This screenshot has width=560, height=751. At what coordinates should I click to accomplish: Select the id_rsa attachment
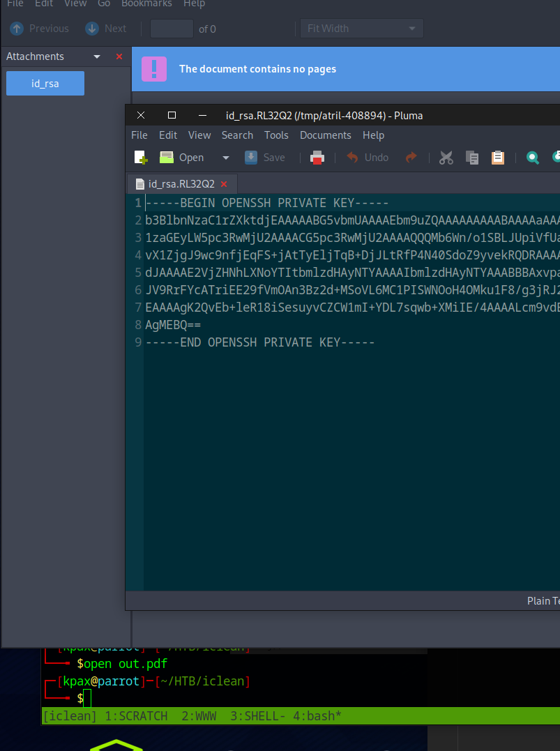tap(45, 84)
